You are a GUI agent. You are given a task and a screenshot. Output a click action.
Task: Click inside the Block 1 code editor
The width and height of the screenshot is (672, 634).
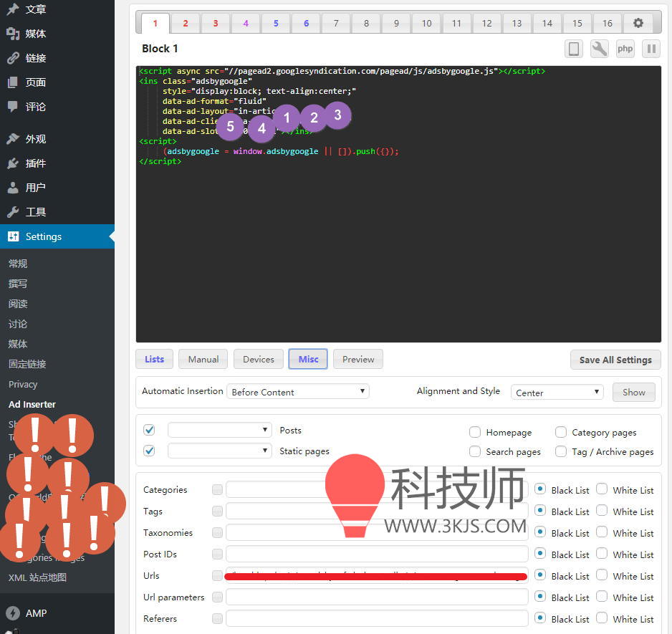[x=398, y=204]
